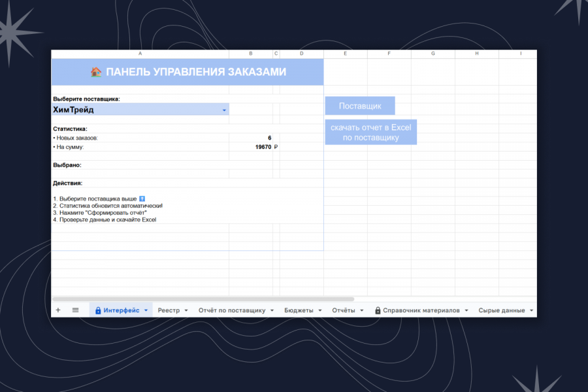Click the ПАНЕЛЬ УПРАВЛЕНИЯ ЗАКАЗАМИ header cell

coord(188,72)
